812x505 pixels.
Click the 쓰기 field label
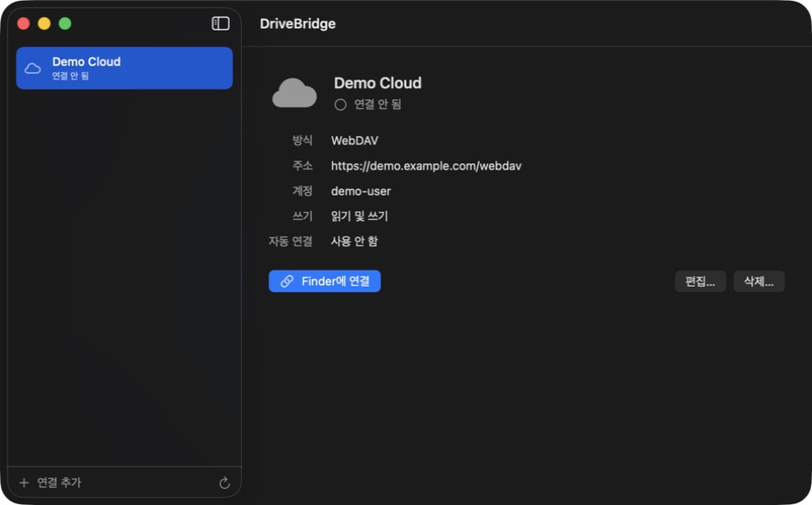coord(302,216)
